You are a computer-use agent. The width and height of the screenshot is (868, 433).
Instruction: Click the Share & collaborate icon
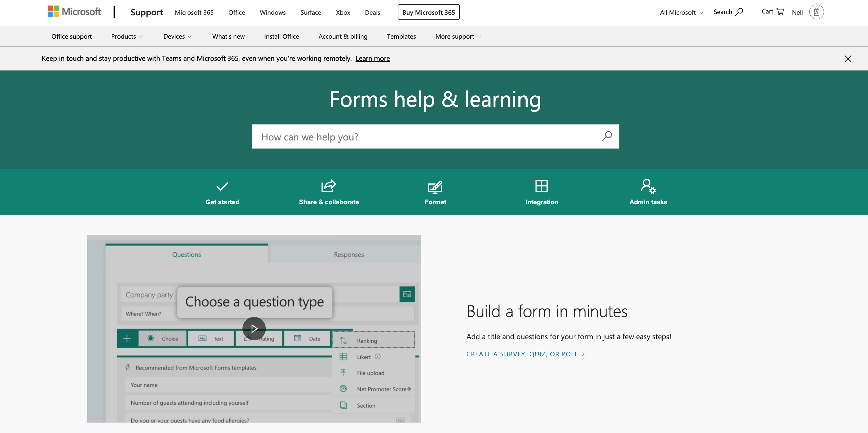pyautogui.click(x=328, y=186)
